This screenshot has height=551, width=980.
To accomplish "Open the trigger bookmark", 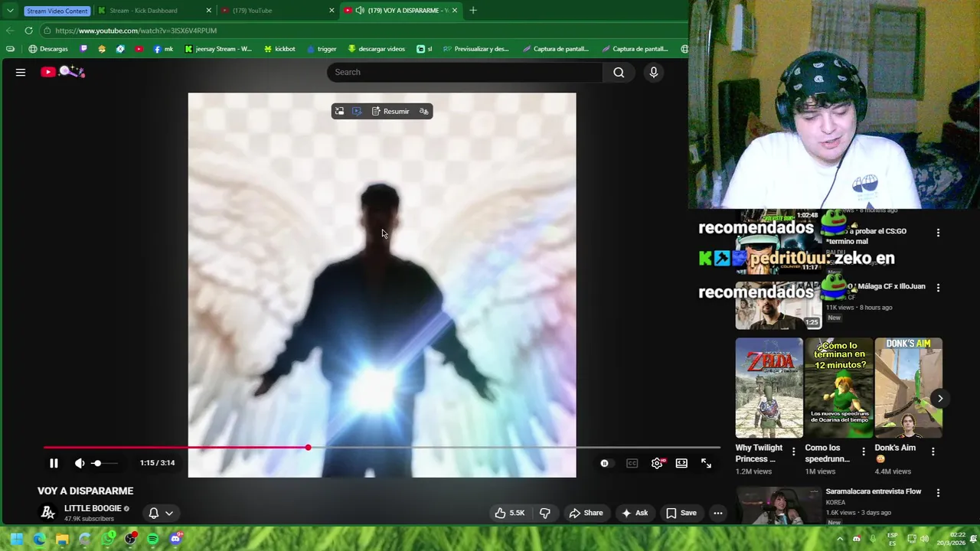I will (322, 49).
